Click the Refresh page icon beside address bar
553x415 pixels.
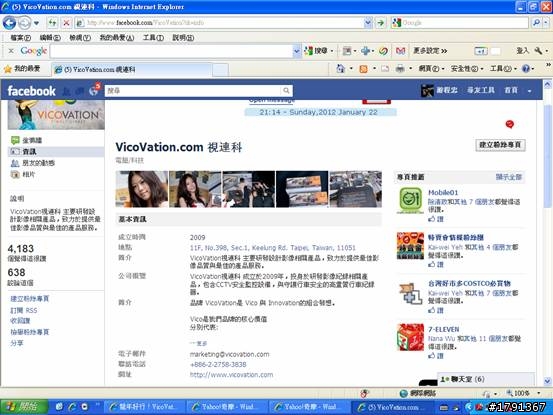pos(53,23)
